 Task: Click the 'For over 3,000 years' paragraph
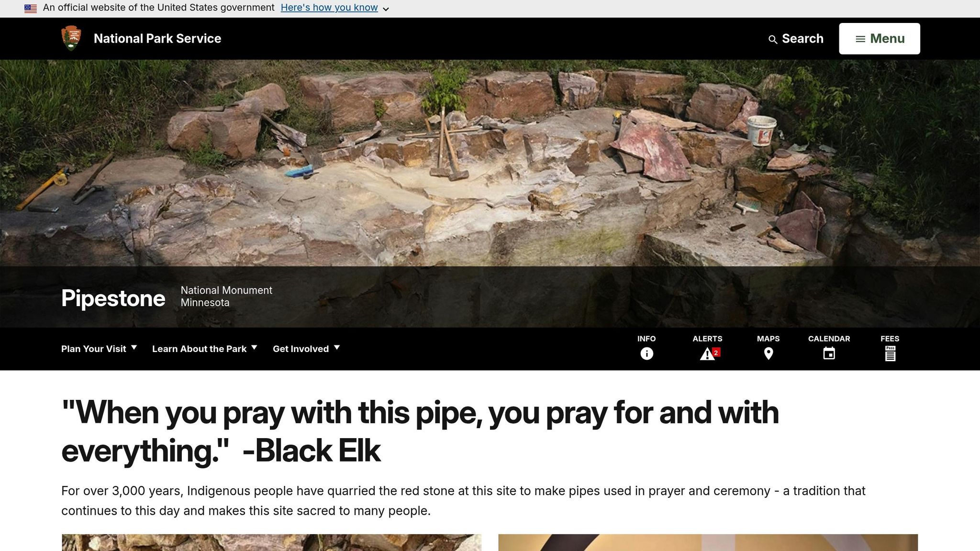pos(463,501)
